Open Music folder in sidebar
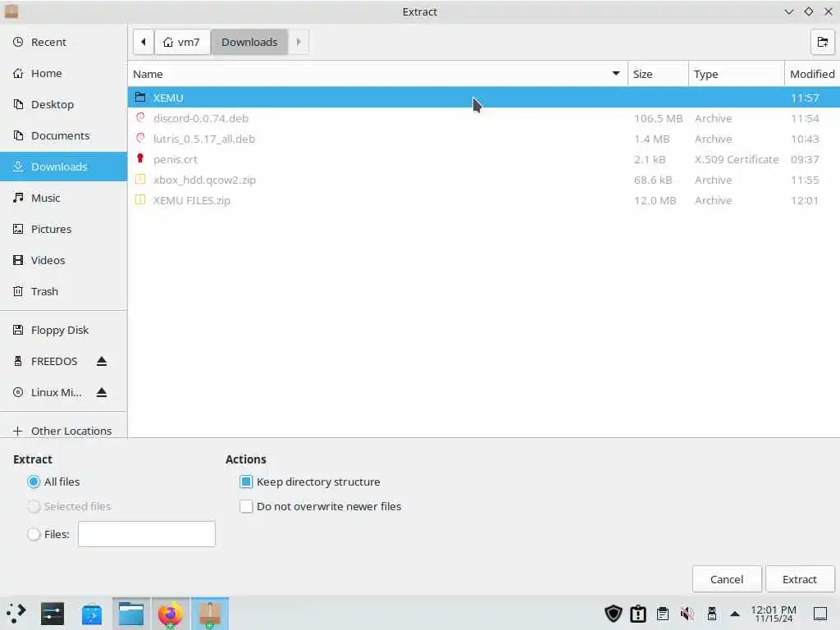840x630 pixels. pos(63,198)
